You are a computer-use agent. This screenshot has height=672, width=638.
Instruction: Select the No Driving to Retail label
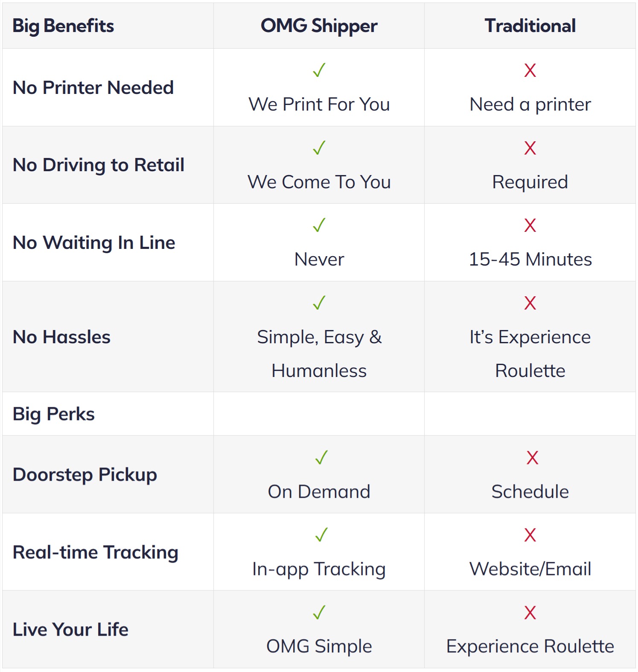tap(99, 165)
